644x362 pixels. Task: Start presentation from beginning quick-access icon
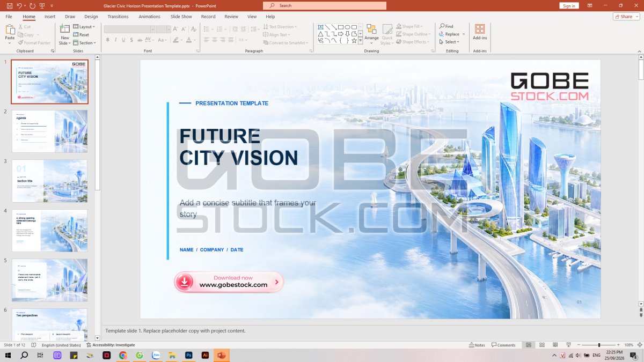pyautogui.click(x=42, y=5)
